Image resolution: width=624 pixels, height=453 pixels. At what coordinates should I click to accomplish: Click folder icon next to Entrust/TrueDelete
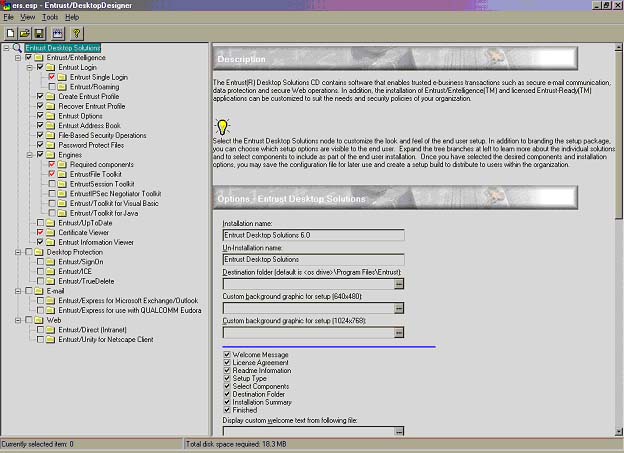[50, 281]
